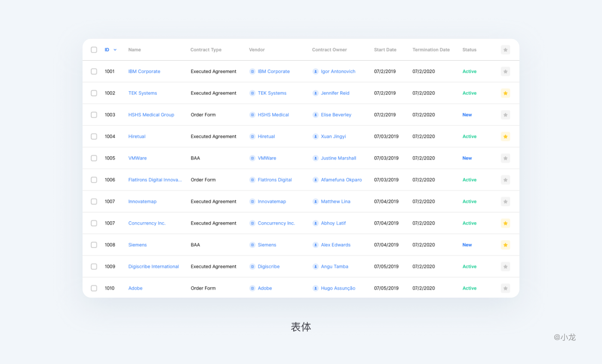The width and height of the screenshot is (602, 364).
Task: Sort by the Termination Date column header
Action: tap(431, 50)
